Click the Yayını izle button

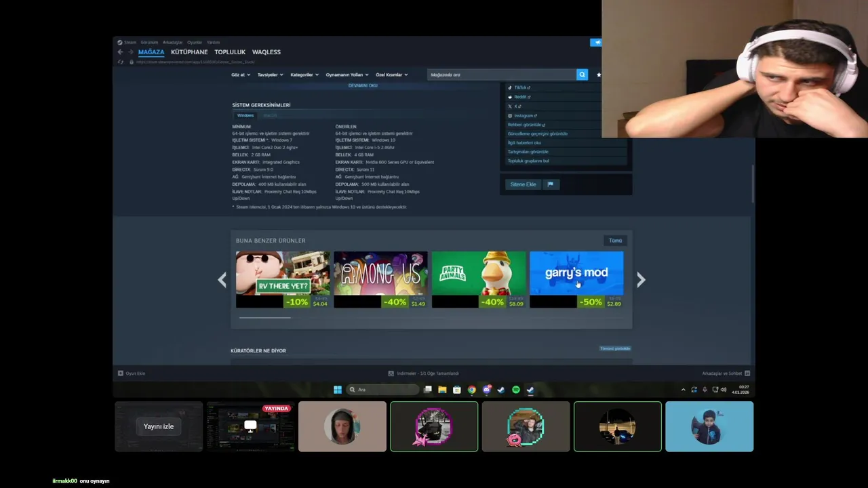159,426
